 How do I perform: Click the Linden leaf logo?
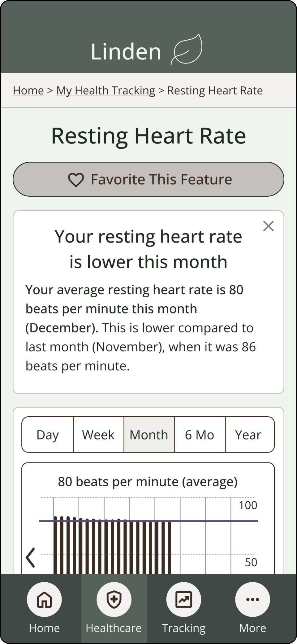pos(187,50)
